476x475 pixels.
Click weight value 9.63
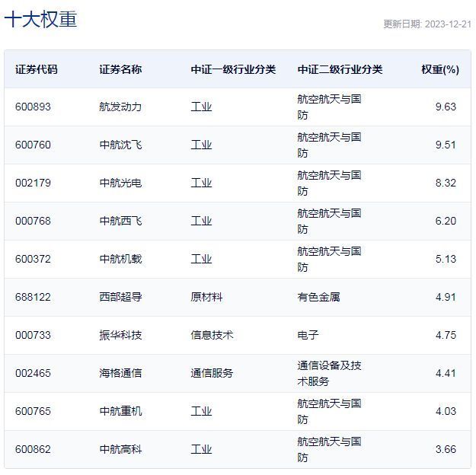(x=446, y=107)
